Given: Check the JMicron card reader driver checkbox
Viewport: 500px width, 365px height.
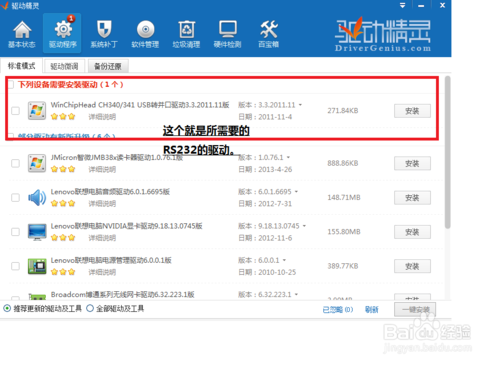Looking at the screenshot, I should (15, 163).
